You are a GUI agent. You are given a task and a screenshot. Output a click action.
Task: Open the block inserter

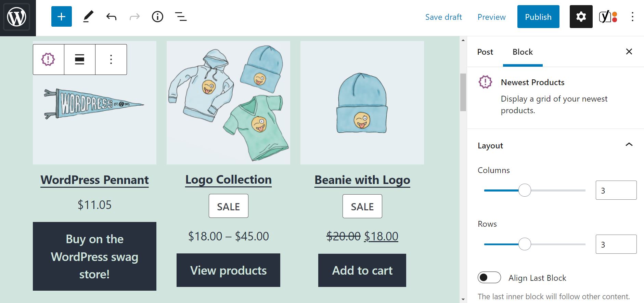(61, 16)
